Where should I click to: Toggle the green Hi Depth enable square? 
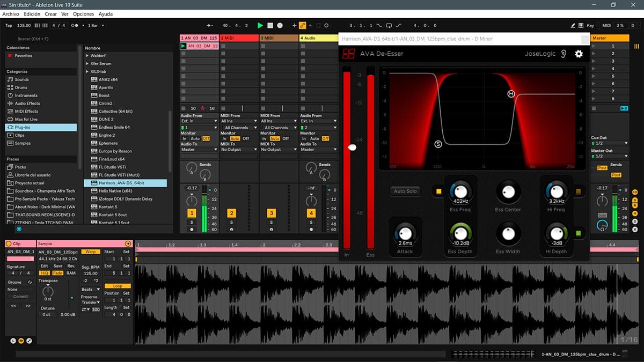click(579, 233)
